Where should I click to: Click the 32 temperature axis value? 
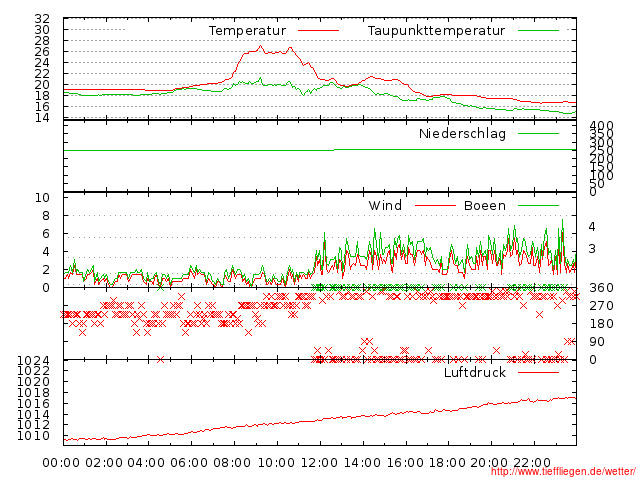pos(42,18)
